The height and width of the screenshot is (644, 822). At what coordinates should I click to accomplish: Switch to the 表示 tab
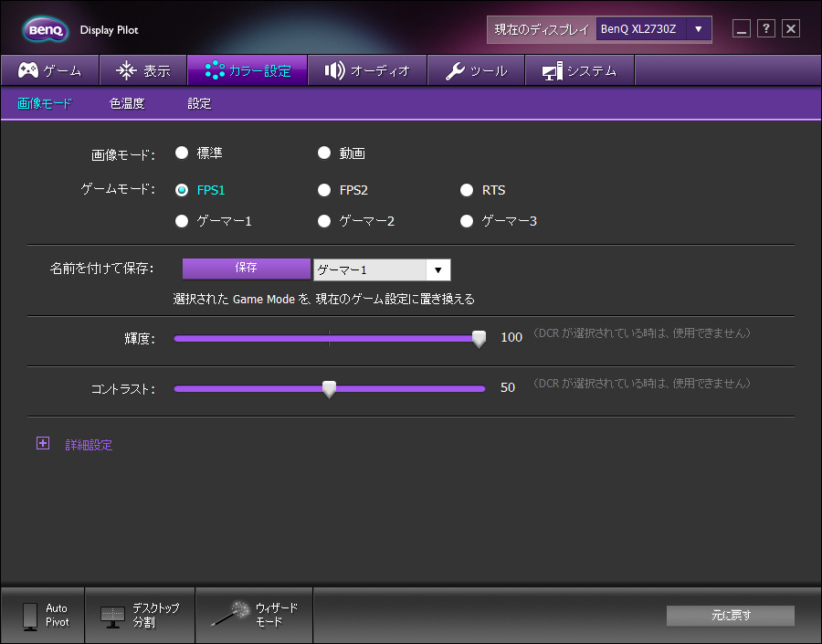tap(143, 70)
